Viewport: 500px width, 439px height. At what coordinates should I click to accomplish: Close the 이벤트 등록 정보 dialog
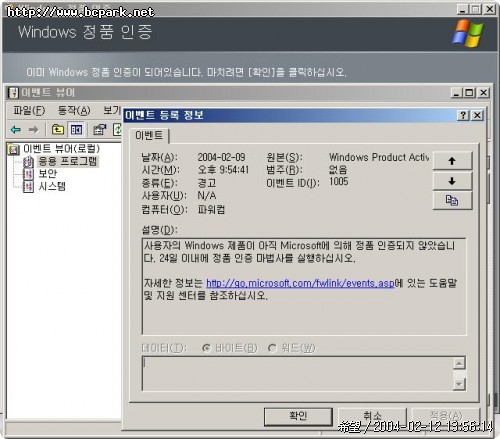[x=477, y=115]
